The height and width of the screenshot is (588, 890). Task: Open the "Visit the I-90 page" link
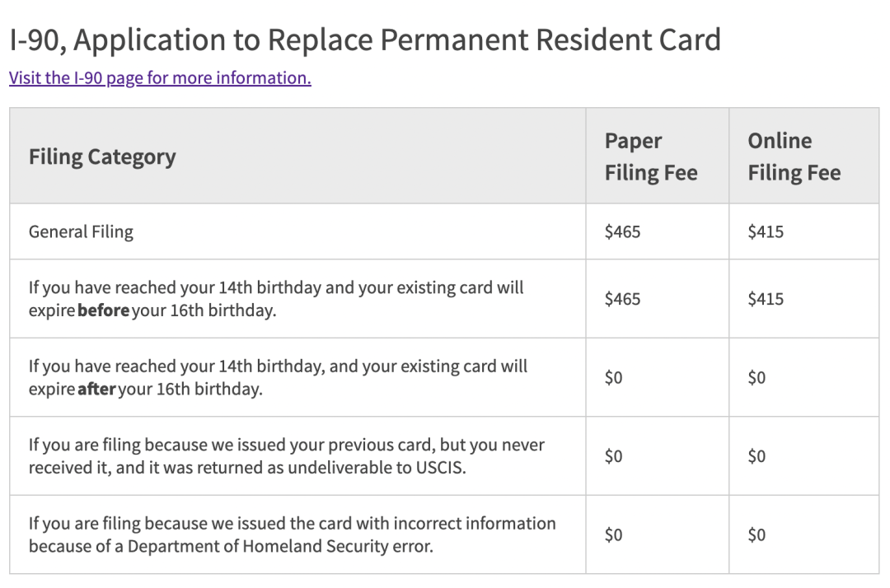(160, 78)
